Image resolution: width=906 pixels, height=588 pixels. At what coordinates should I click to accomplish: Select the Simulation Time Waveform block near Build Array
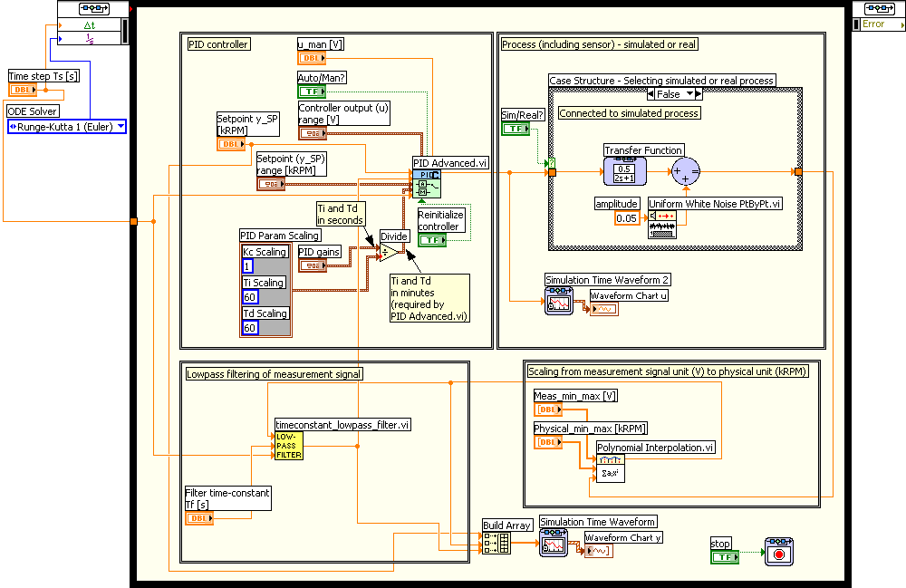tap(554, 543)
